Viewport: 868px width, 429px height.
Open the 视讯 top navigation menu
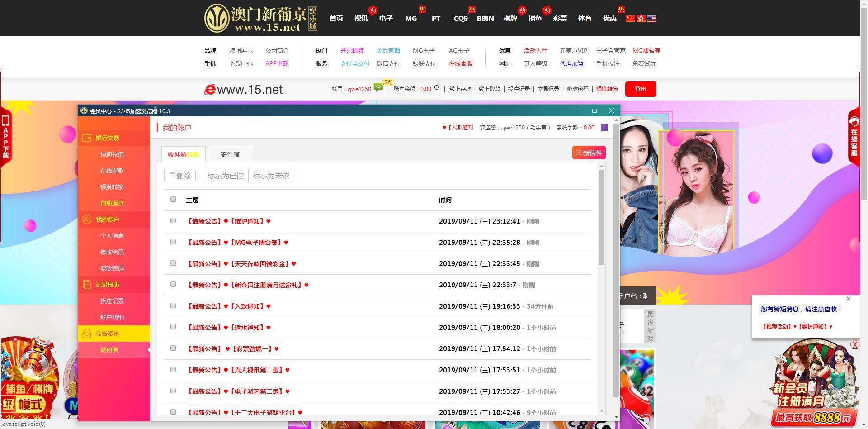click(x=361, y=19)
